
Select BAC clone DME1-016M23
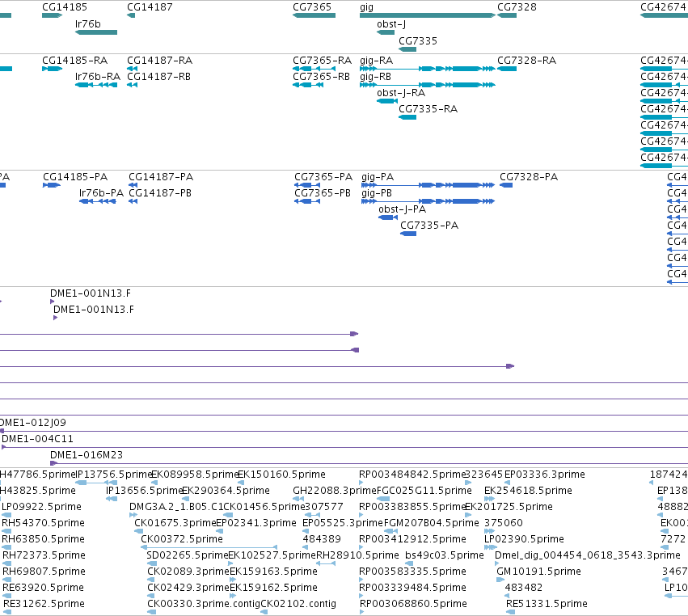pyautogui.click(x=87, y=455)
